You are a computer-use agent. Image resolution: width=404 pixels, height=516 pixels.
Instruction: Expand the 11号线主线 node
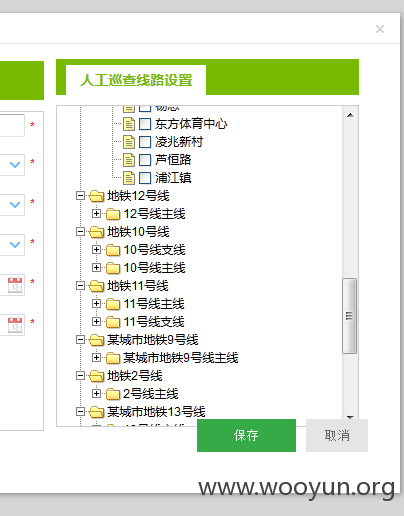[x=96, y=304]
